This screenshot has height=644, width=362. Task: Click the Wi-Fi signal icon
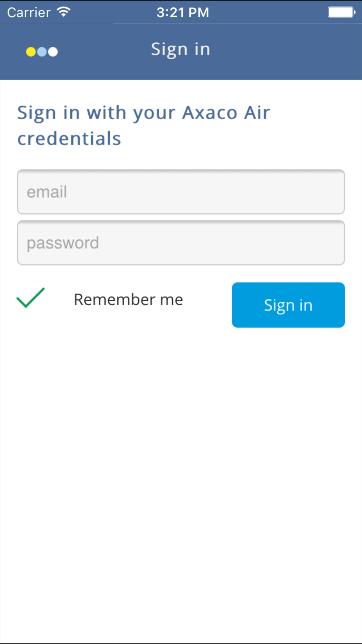click(64, 12)
